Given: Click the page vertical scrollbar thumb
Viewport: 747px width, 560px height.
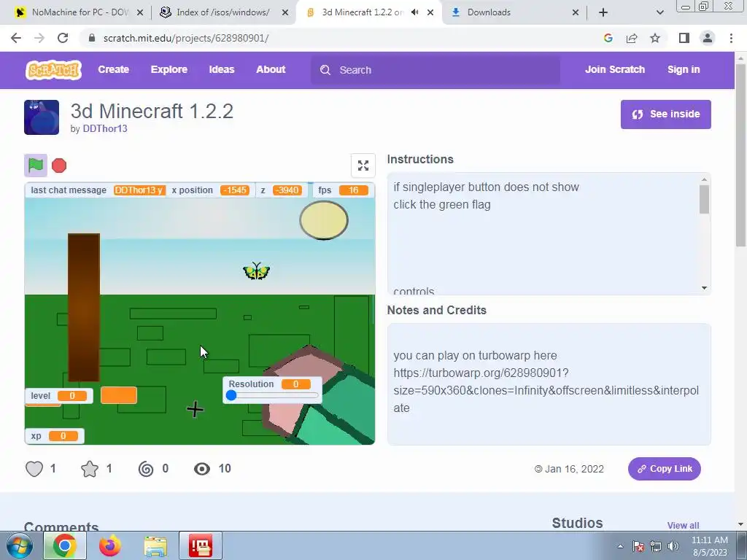Looking at the screenshot, I should point(740,155).
